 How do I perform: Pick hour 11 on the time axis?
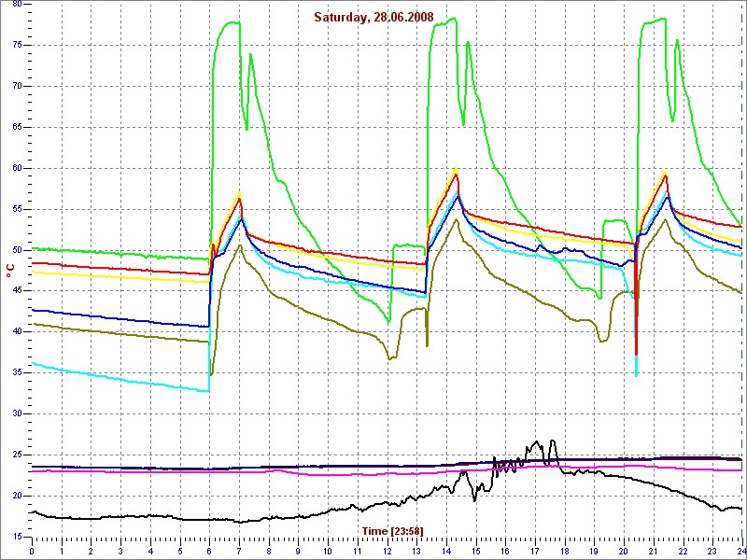click(x=358, y=551)
